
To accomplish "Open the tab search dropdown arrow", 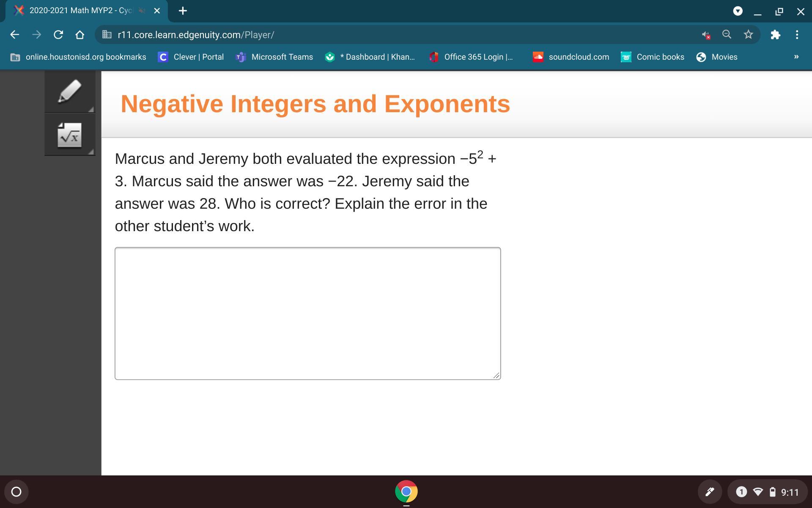I will click(x=738, y=11).
